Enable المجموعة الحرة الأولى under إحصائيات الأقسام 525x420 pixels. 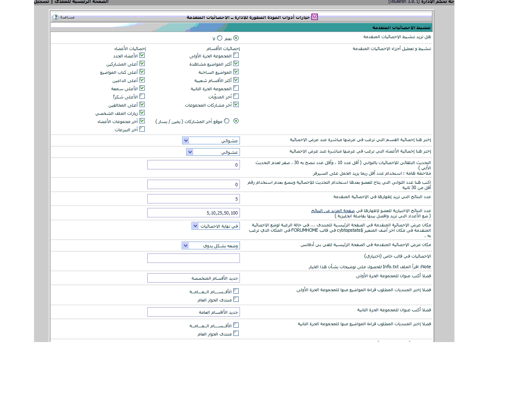pos(236,55)
